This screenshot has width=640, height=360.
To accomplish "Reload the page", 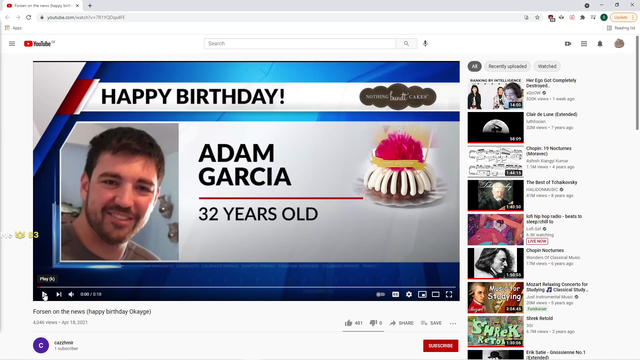I will pyautogui.click(x=29, y=18).
